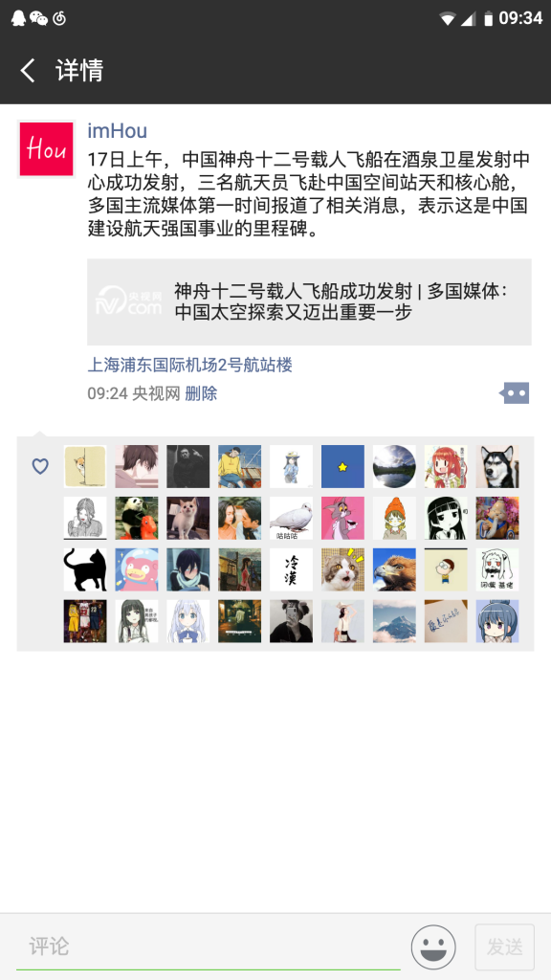Image resolution: width=551 pixels, height=980 pixels.
Task: Open the eagle head avatar
Action: tap(394, 569)
